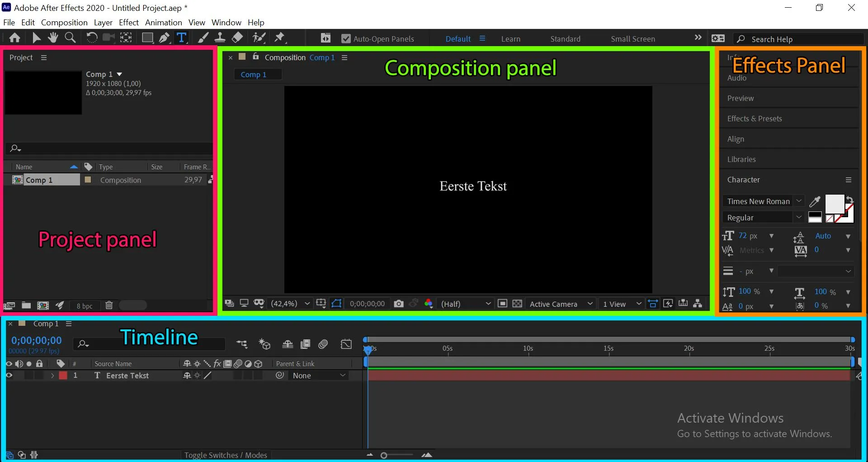The width and height of the screenshot is (868, 462).
Task: Open the Times New Roman font dropdown
Action: point(763,201)
